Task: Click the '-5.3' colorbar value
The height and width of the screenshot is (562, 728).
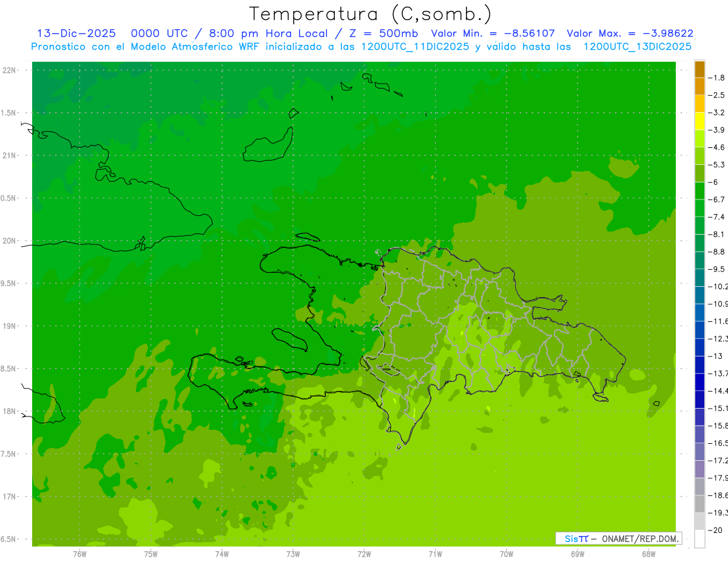Action: [717, 164]
